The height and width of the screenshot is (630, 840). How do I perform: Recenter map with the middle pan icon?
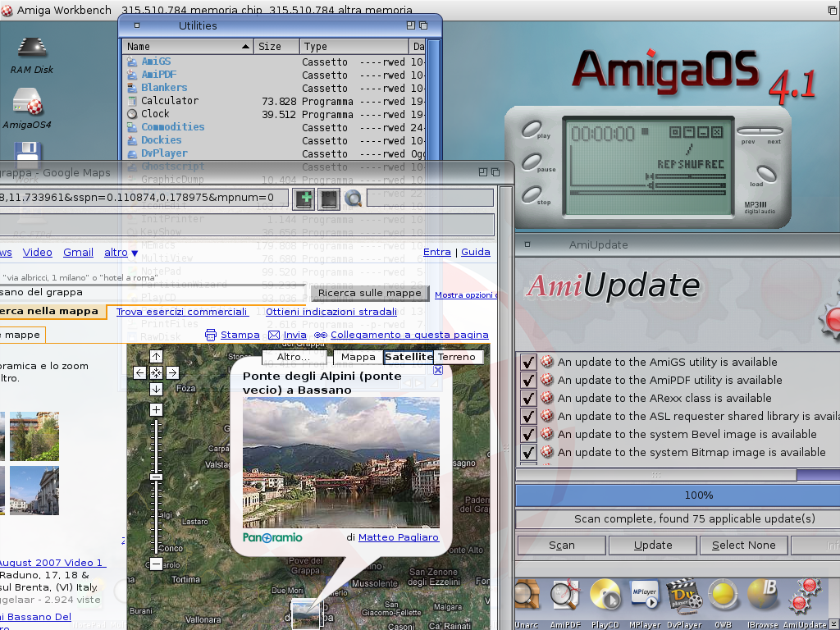[156, 373]
